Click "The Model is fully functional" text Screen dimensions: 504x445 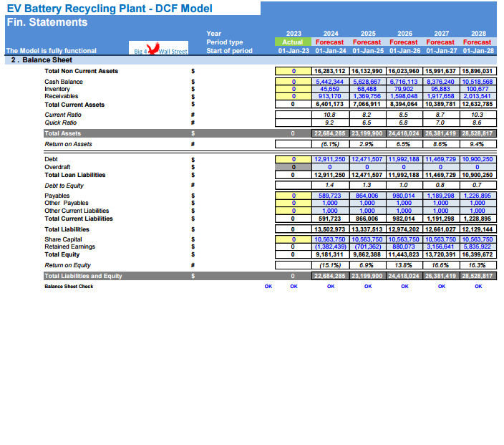point(51,51)
